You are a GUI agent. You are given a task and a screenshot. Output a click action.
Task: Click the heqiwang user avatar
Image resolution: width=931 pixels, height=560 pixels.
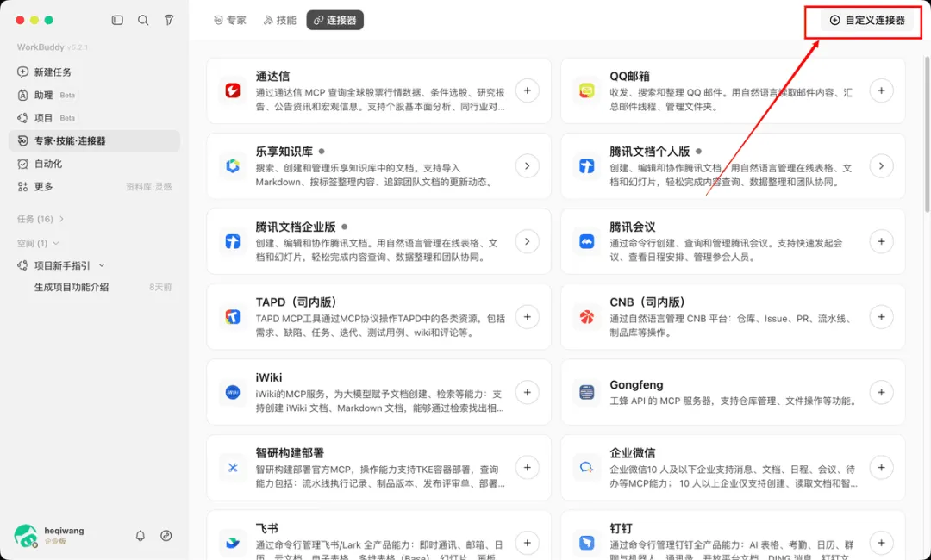point(26,536)
